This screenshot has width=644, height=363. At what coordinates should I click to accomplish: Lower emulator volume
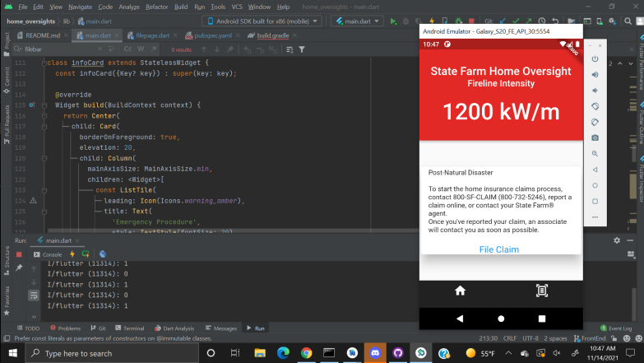coord(595,91)
